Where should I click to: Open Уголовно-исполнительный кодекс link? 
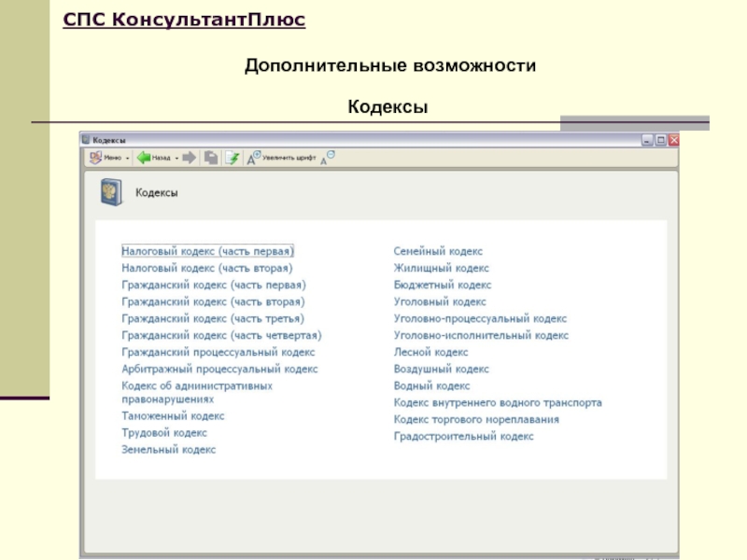click(x=481, y=335)
